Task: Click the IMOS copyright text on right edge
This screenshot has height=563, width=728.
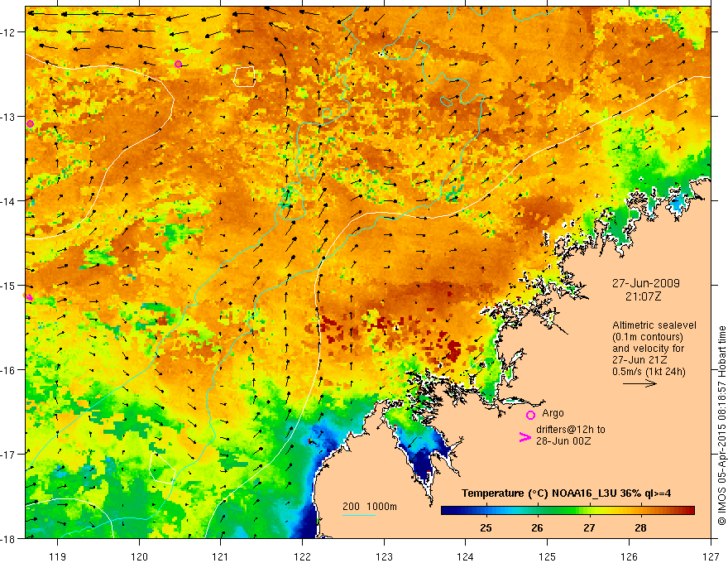Action: [x=722, y=426]
